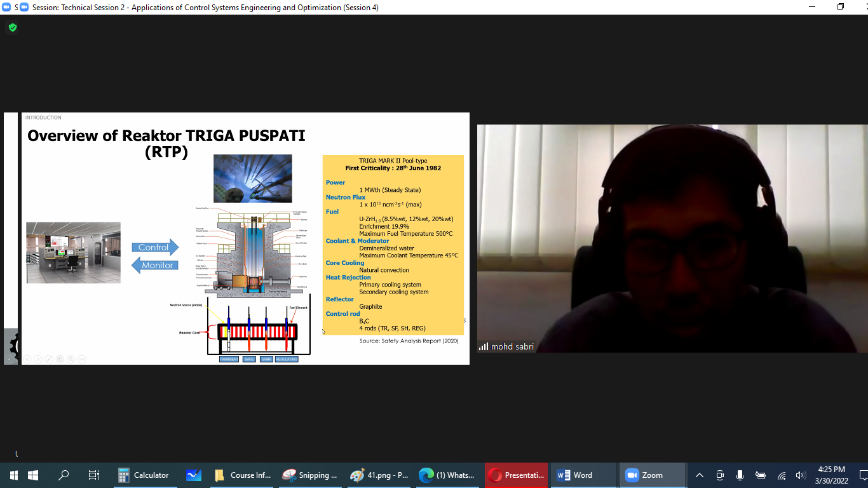This screenshot has width=868, height=488.
Task: Open more slideshow options (three dots)
Action: click(82, 359)
